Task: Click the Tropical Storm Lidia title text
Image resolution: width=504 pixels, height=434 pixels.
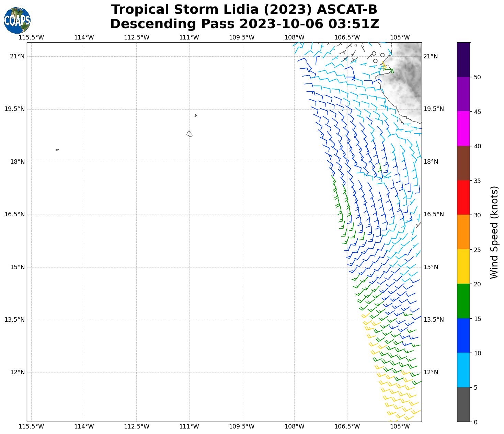Action: (x=244, y=10)
